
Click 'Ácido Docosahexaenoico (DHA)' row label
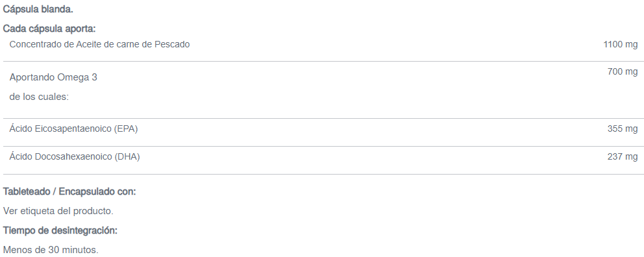75,157
